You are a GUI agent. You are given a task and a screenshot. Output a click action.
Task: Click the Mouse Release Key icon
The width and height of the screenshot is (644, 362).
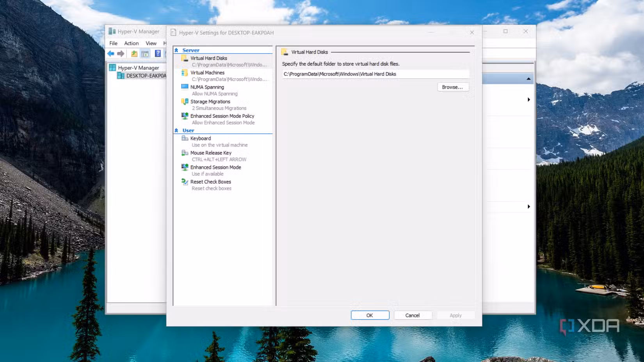coord(185,153)
